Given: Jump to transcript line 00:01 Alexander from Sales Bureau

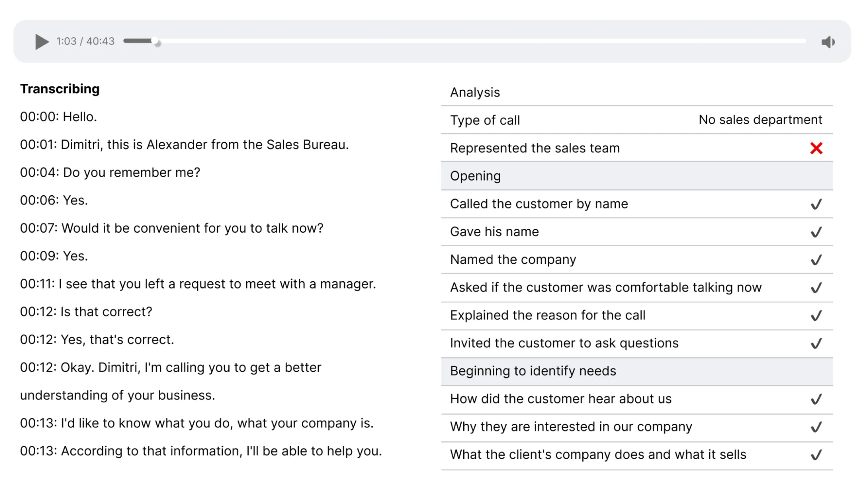Looking at the screenshot, I should click(184, 145).
